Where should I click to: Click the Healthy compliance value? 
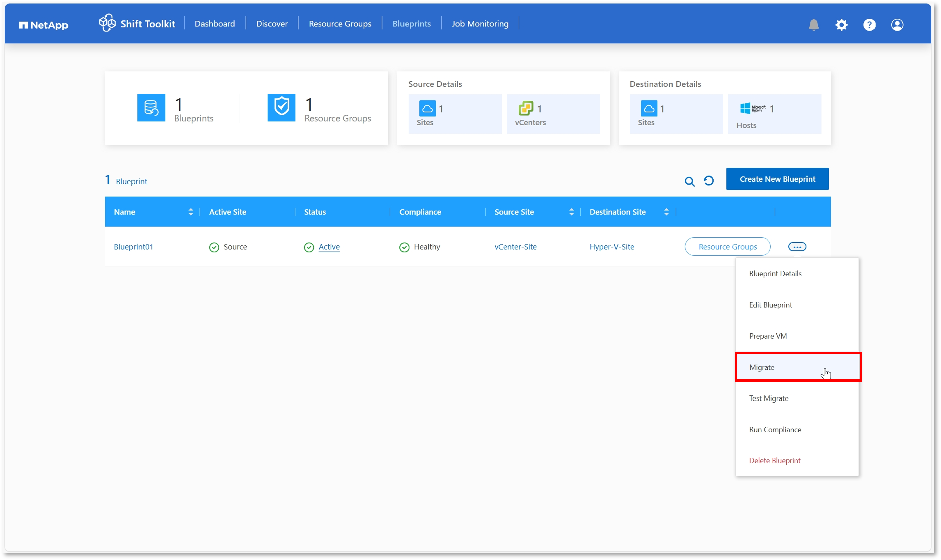tap(427, 247)
